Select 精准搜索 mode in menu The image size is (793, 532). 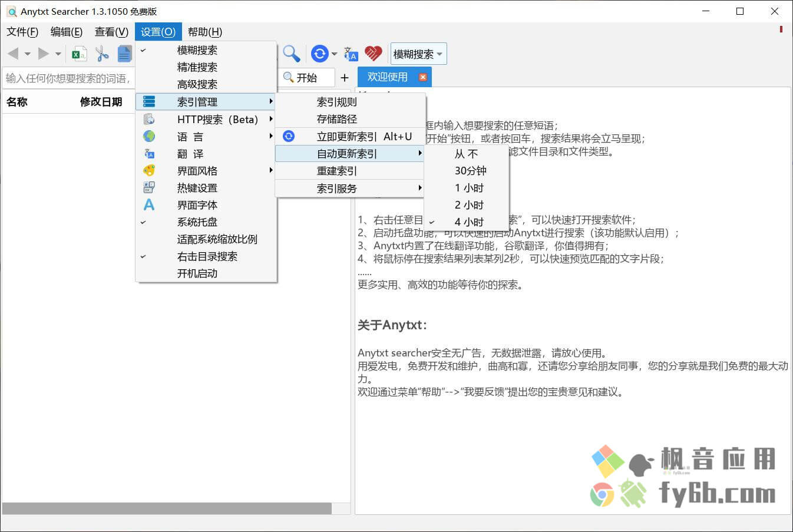[x=206, y=67]
